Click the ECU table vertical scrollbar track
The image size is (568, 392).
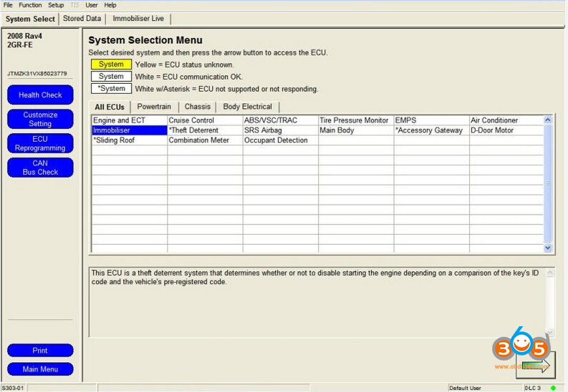pos(548,184)
